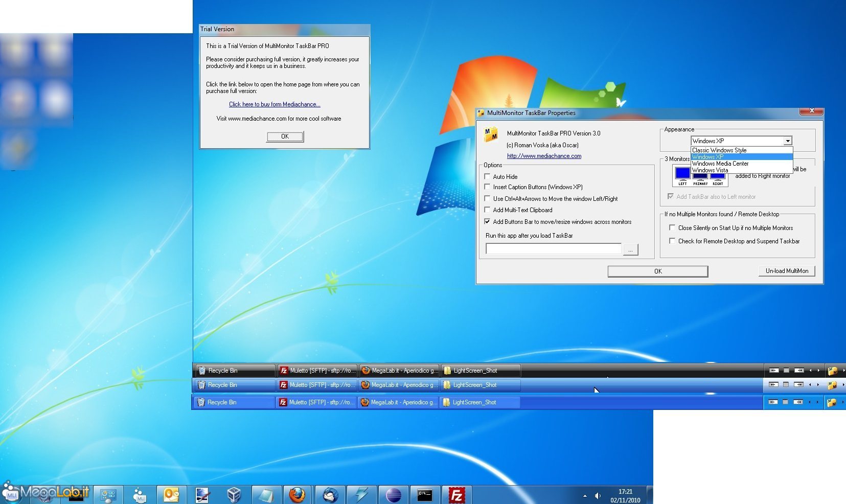Viewport: 846px width, 504px height.
Task: Click small left scroll arrow on bright blue XP taskbar
Action: click(810, 402)
